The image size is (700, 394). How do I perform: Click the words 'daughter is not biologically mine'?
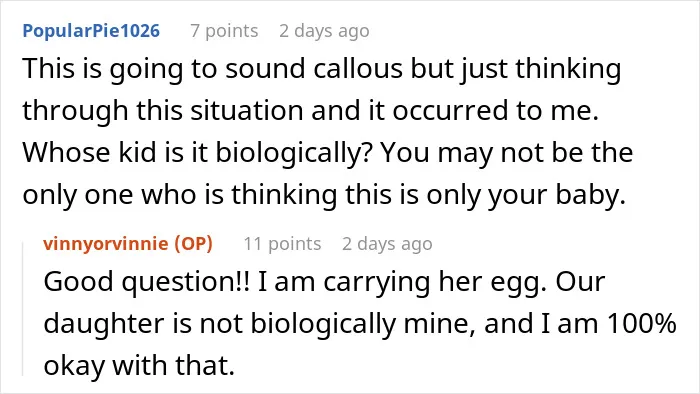point(259,323)
